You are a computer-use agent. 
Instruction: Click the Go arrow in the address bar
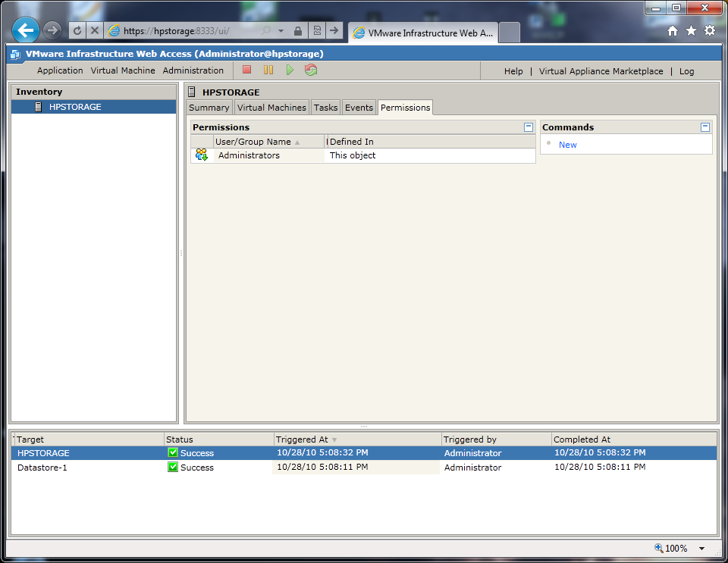coord(334,31)
